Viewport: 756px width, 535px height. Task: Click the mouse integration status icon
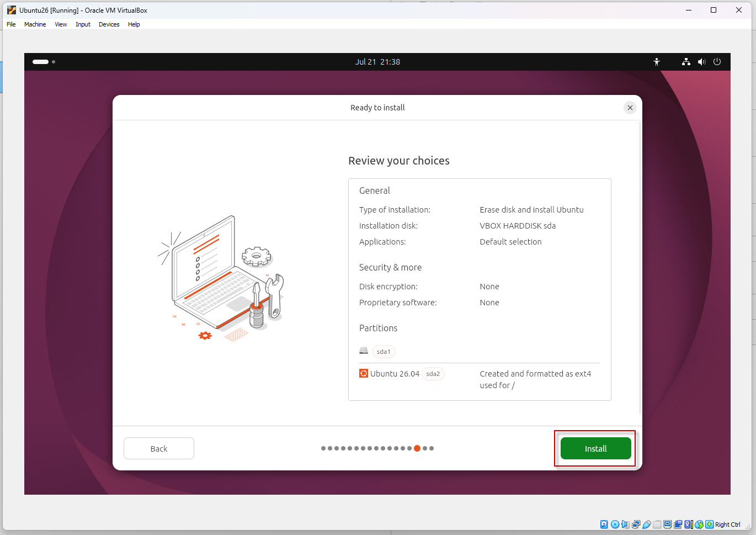point(699,525)
